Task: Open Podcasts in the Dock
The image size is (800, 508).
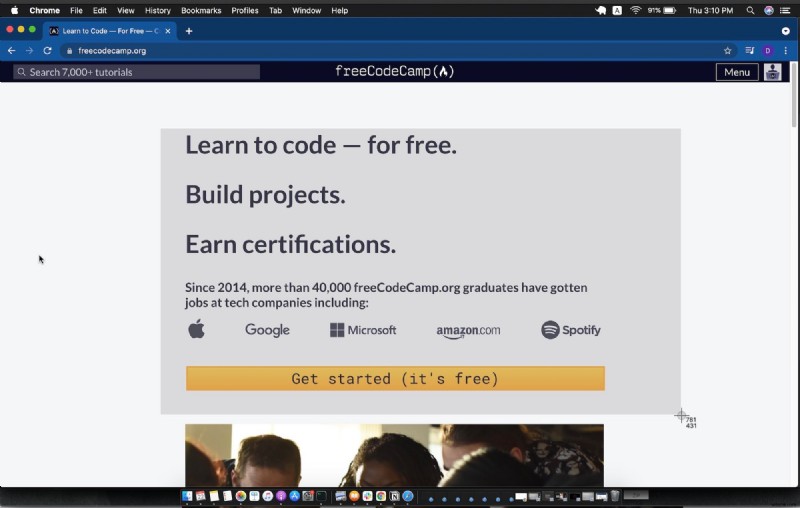Action: coord(281,496)
